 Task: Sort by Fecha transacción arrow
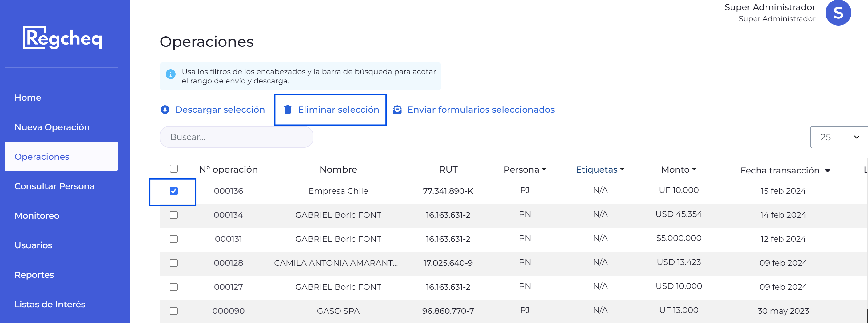(x=827, y=171)
